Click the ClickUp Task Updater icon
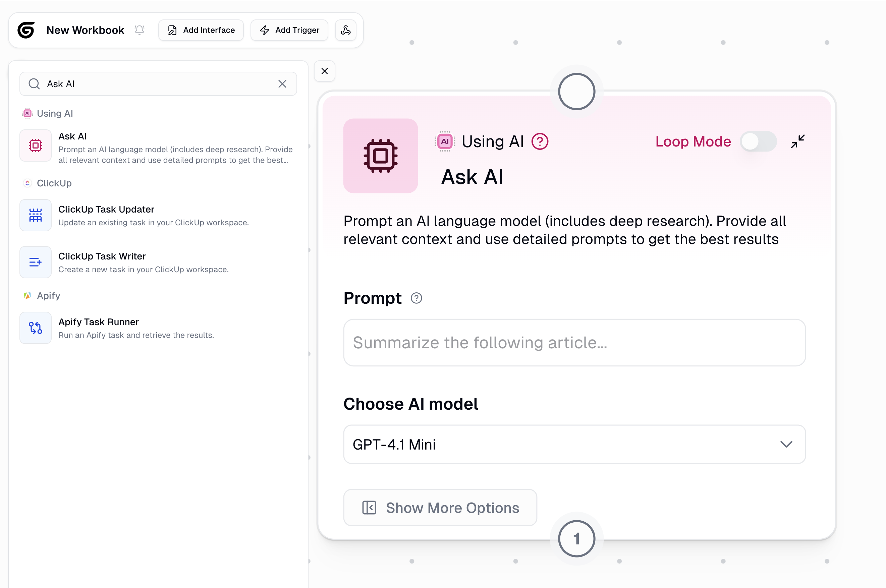This screenshot has height=588, width=886. point(35,215)
